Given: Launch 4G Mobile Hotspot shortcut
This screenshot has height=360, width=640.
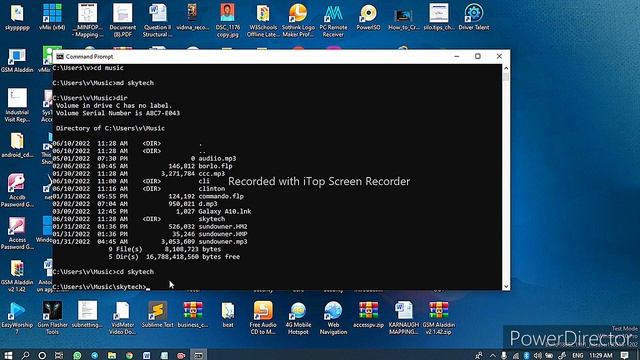Looking at the screenshot, I should coord(298,318).
